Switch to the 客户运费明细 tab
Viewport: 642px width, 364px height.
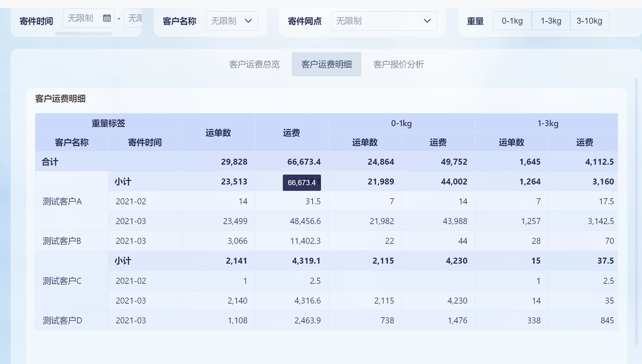click(x=326, y=64)
